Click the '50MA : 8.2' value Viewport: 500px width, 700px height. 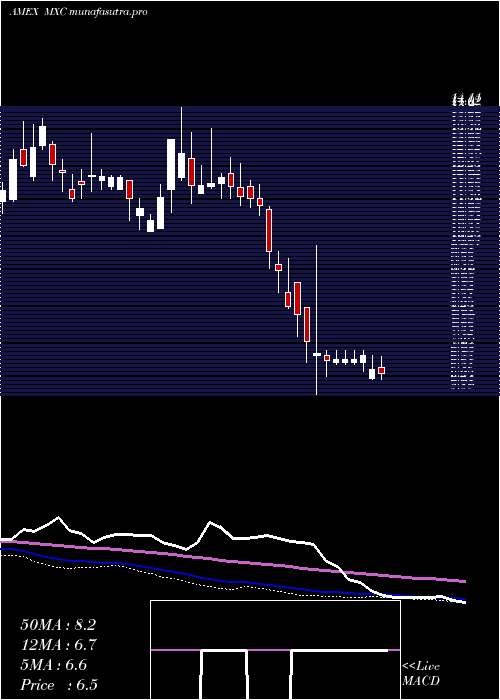pos(58,625)
